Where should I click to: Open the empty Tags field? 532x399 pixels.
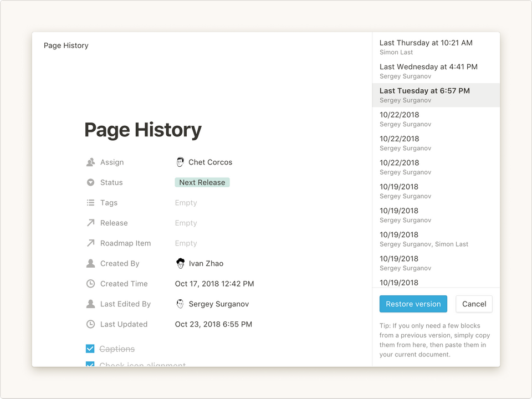pyautogui.click(x=186, y=203)
